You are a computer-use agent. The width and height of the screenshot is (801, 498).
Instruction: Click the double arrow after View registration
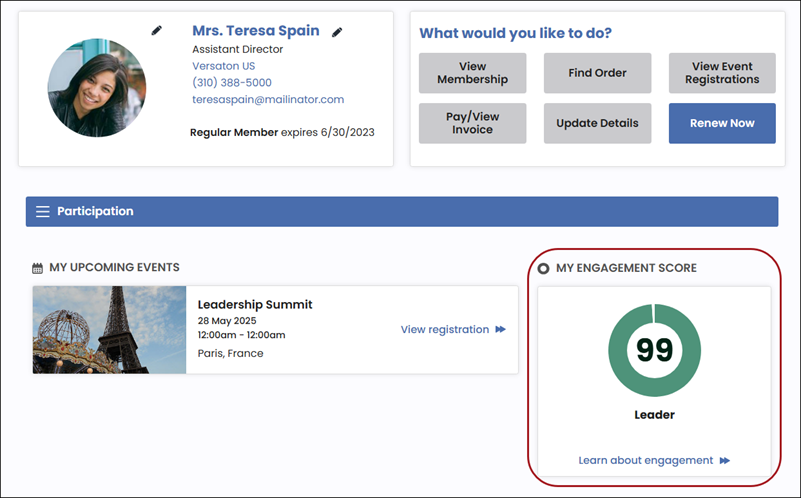click(x=501, y=329)
